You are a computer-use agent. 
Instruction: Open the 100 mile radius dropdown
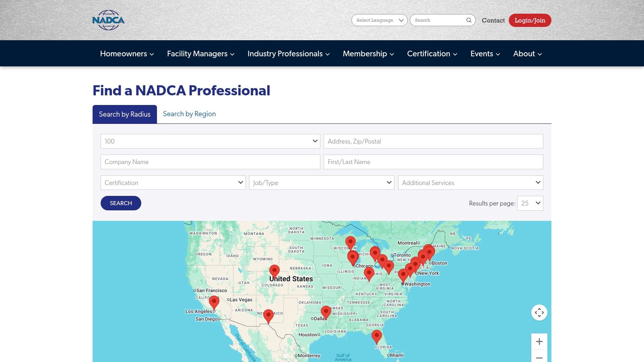(x=210, y=141)
